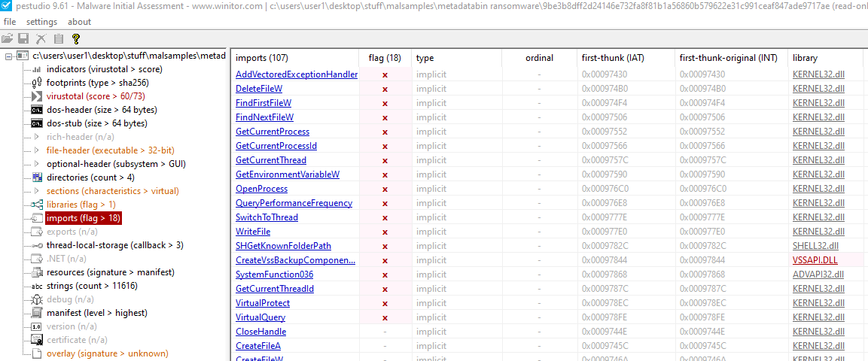Click the overlay page icon

[37, 353]
